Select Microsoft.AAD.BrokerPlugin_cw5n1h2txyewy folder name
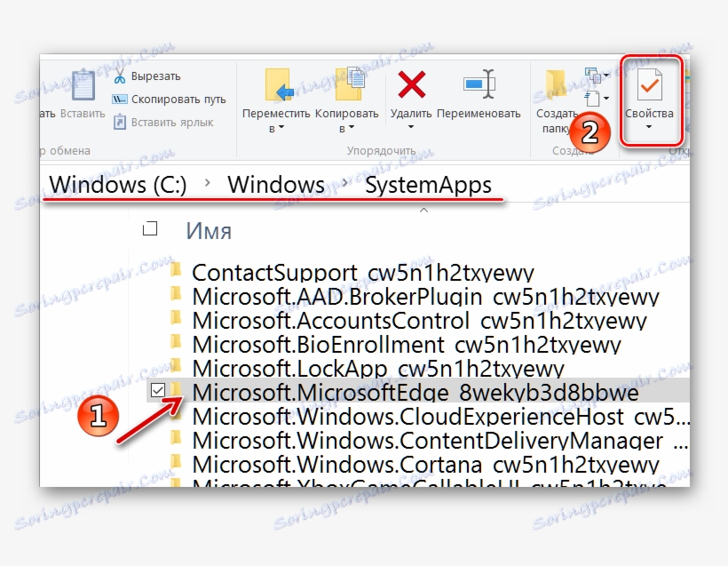 coord(426,297)
